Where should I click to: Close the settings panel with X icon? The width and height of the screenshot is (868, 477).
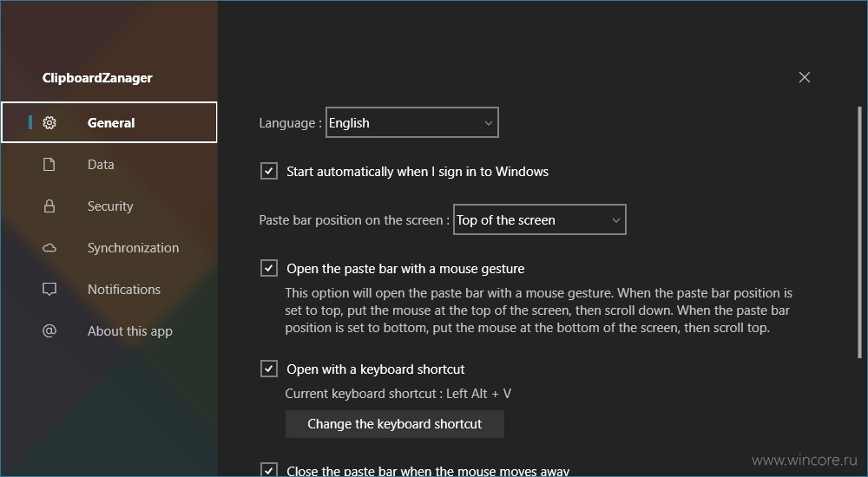(805, 77)
